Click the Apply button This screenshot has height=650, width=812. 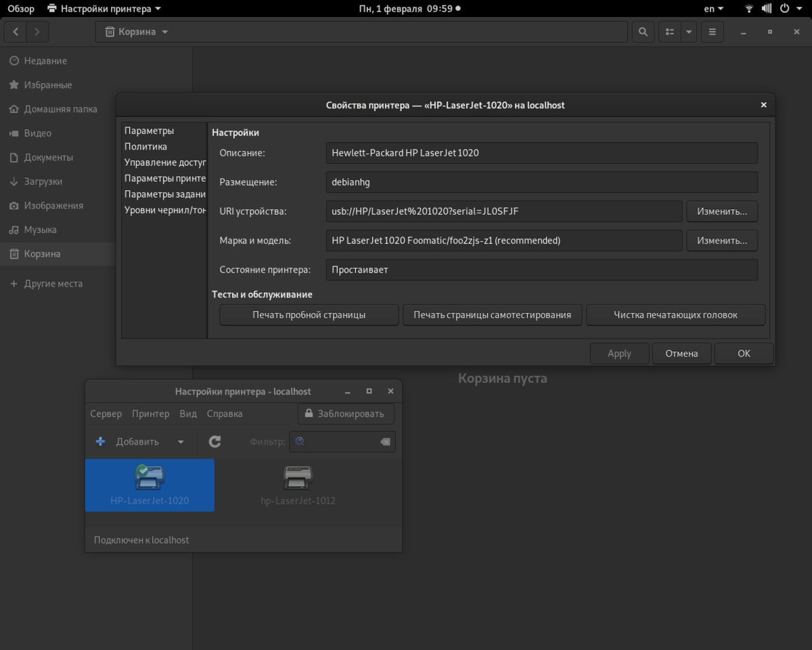click(x=619, y=353)
